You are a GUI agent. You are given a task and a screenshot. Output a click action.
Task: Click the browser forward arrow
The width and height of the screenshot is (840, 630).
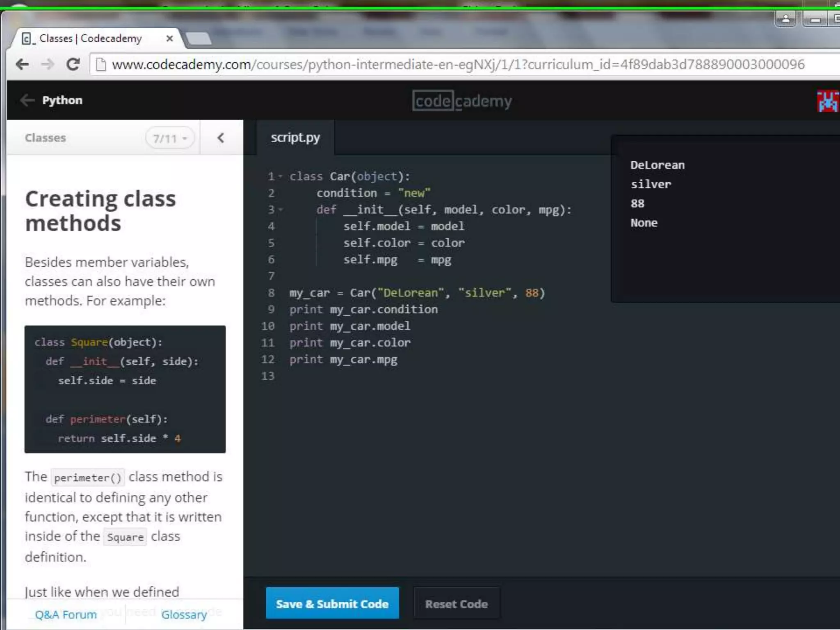(48, 64)
